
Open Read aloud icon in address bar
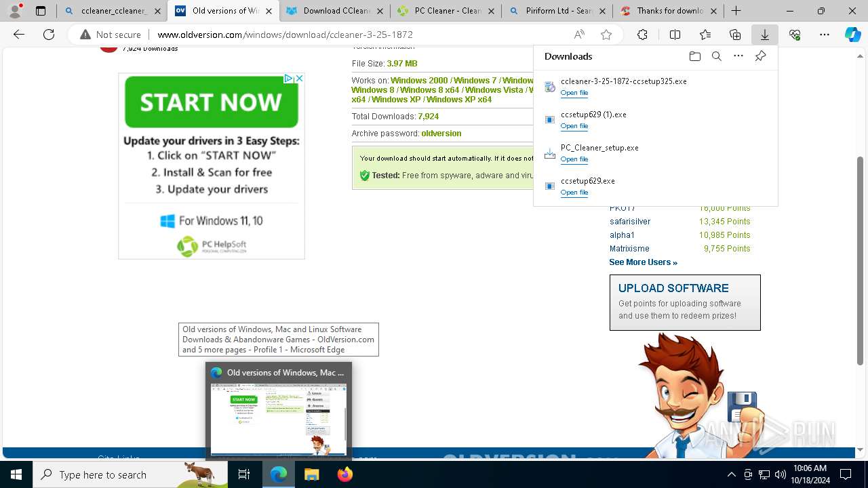click(x=579, y=35)
